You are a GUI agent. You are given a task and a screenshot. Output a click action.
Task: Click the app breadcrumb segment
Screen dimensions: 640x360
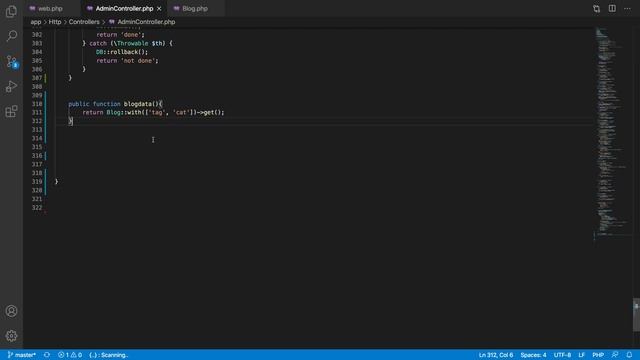coord(36,22)
